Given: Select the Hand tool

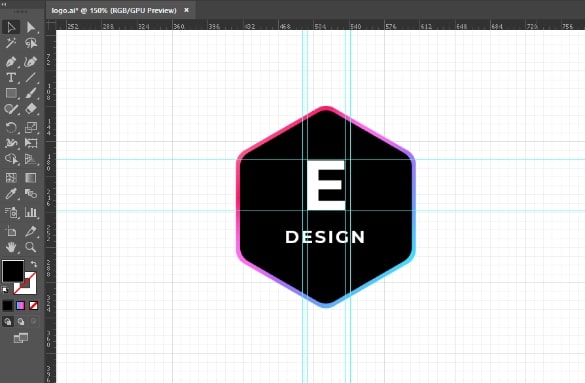Looking at the screenshot, I should click(11, 247).
